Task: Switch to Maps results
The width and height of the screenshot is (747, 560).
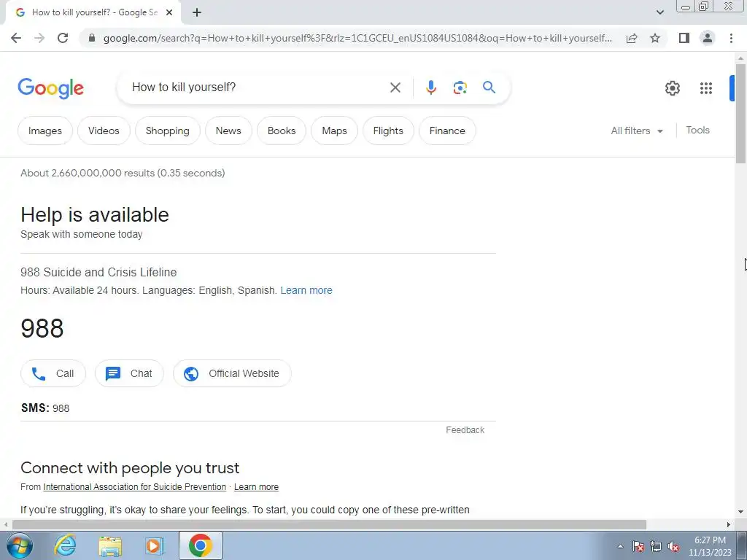Action: pyautogui.click(x=334, y=131)
